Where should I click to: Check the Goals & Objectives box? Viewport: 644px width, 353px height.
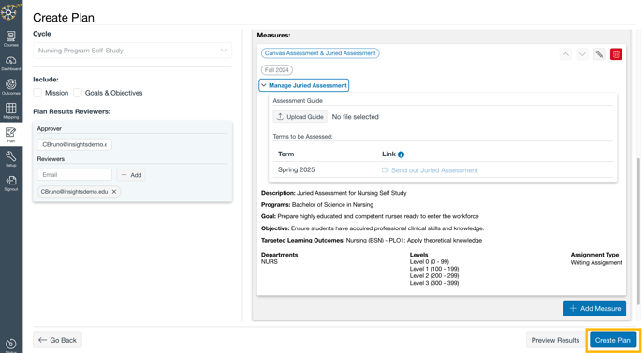tap(78, 93)
